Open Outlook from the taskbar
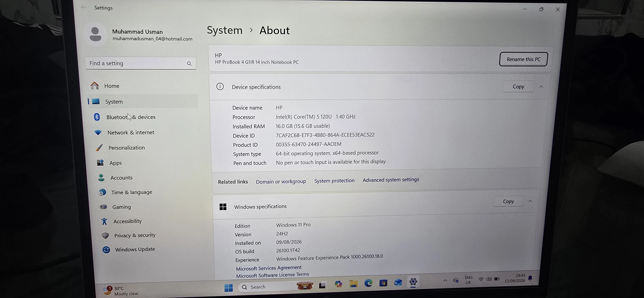 (x=398, y=283)
